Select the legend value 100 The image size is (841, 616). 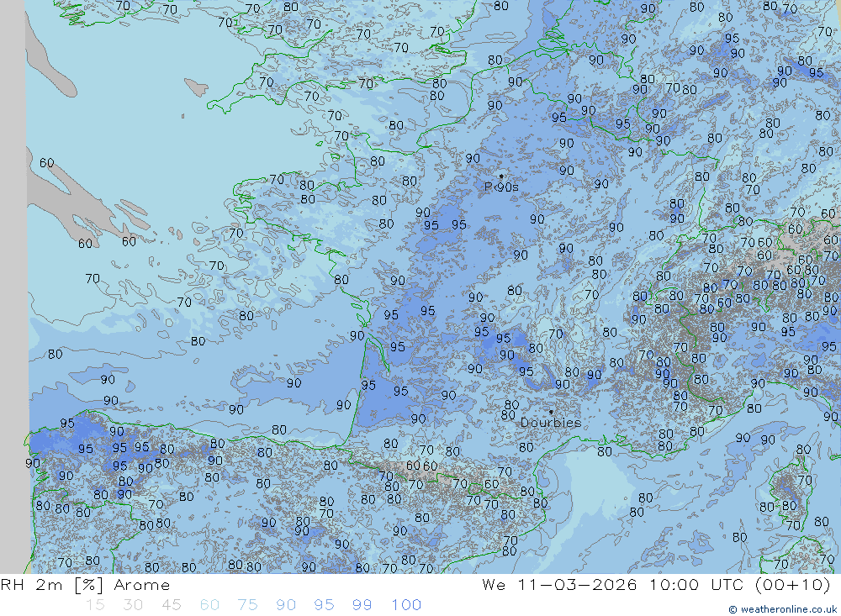[x=406, y=605]
